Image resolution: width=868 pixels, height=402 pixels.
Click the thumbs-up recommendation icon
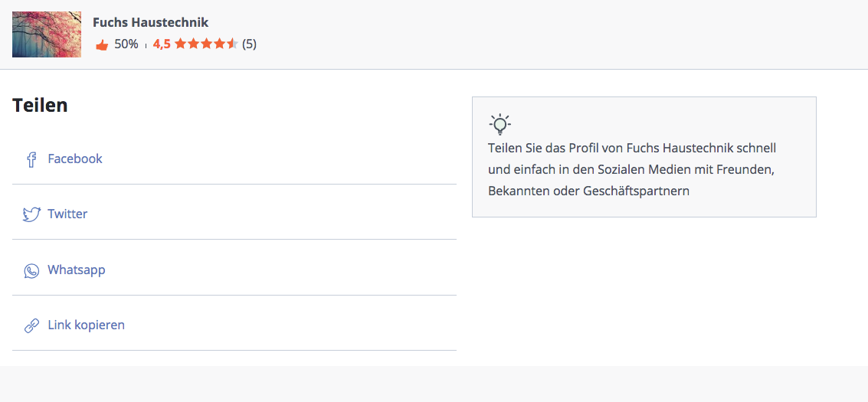click(101, 45)
